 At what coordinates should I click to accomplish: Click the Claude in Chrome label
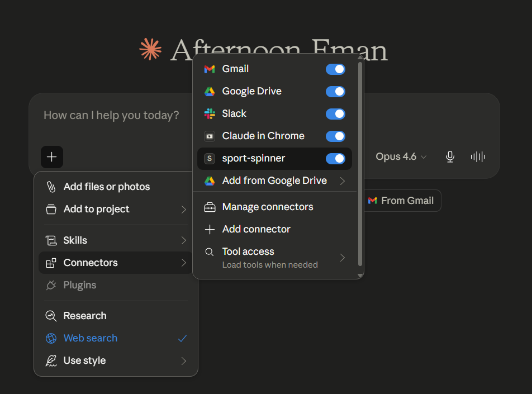tap(263, 136)
